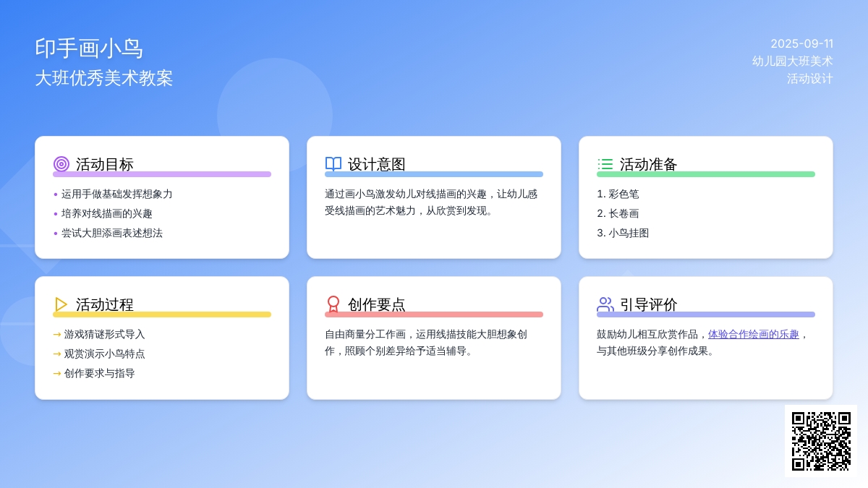This screenshot has width=868, height=488.
Task: Click step 创作要求与指导
Action: tap(100, 373)
